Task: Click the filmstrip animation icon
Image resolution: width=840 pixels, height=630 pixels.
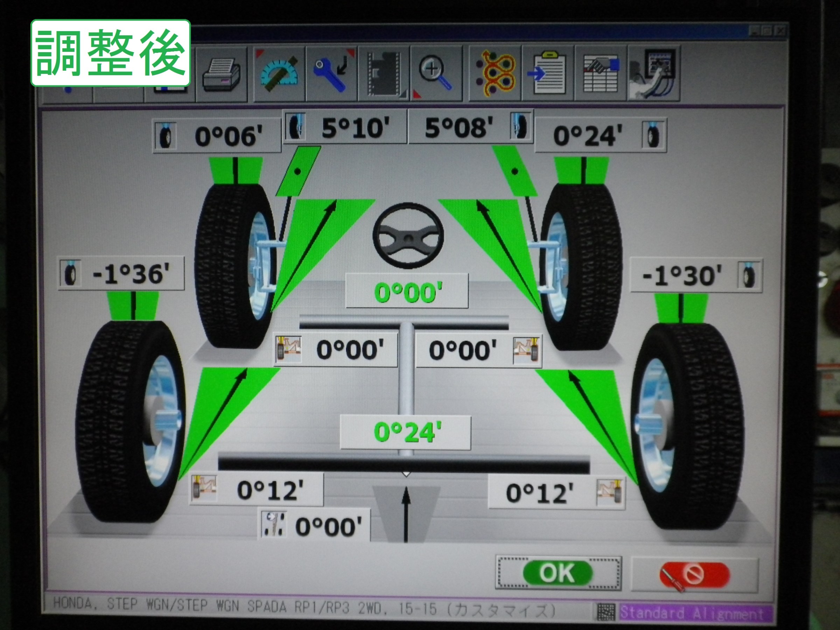Action: pyautogui.click(x=384, y=73)
